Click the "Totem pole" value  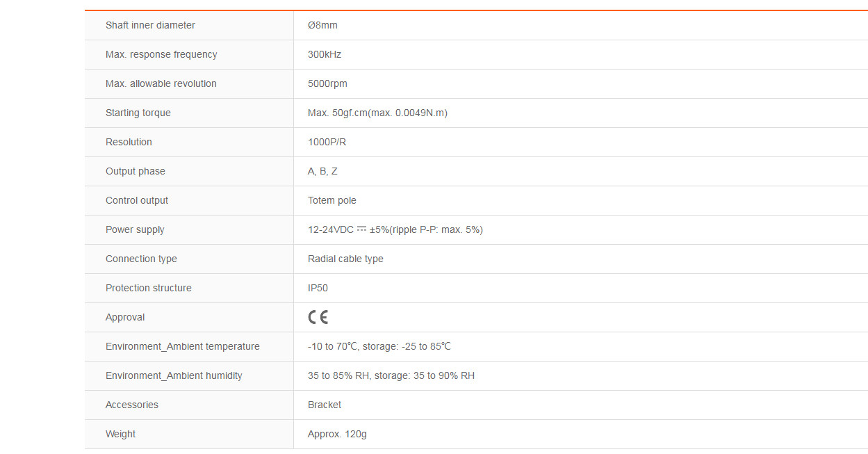tap(332, 200)
